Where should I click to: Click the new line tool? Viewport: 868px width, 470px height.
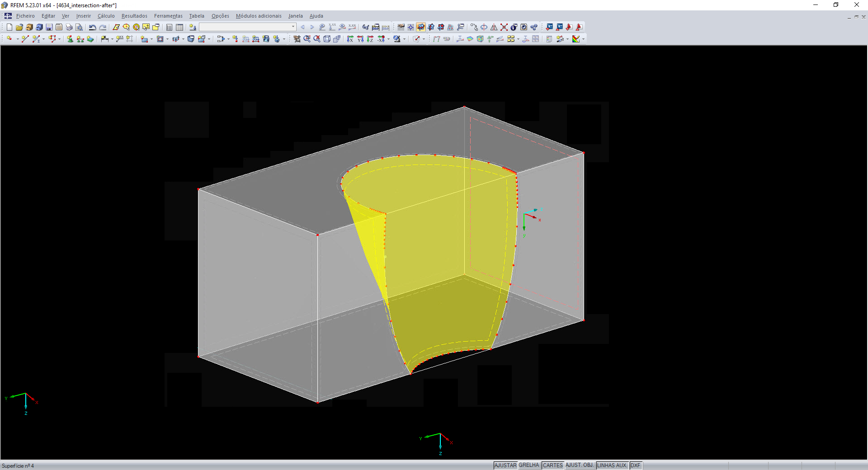tap(25, 39)
